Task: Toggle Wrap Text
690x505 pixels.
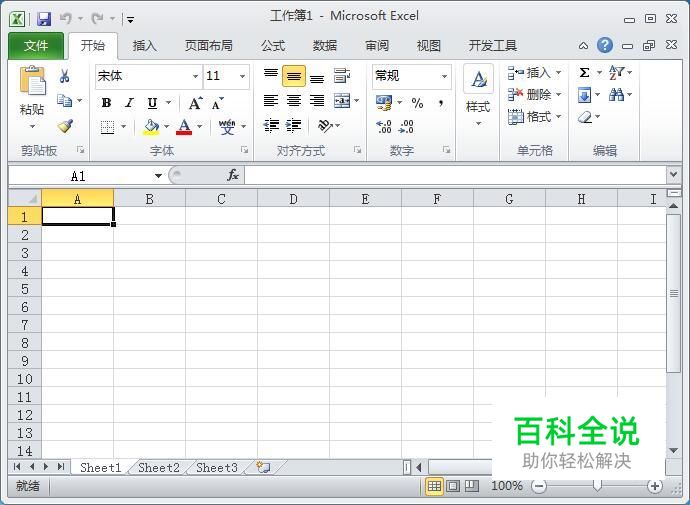Action: click(342, 76)
